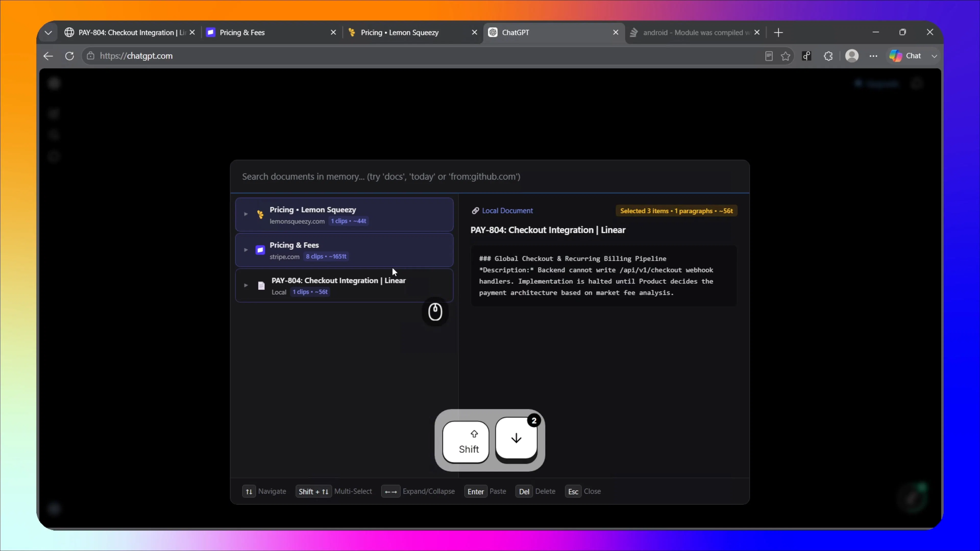The height and width of the screenshot is (551, 980).
Task: Open a new browser tab
Action: pyautogui.click(x=778, y=33)
